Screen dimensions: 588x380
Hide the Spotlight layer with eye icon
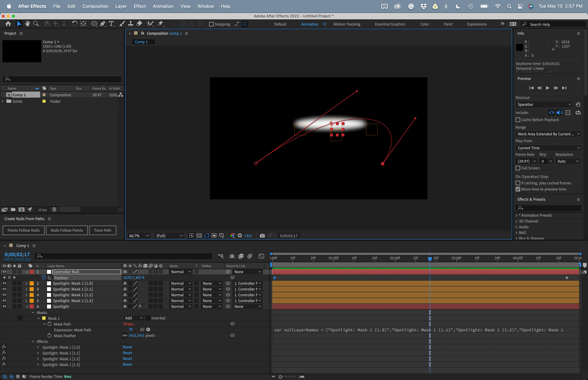pyautogui.click(x=4, y=307)
